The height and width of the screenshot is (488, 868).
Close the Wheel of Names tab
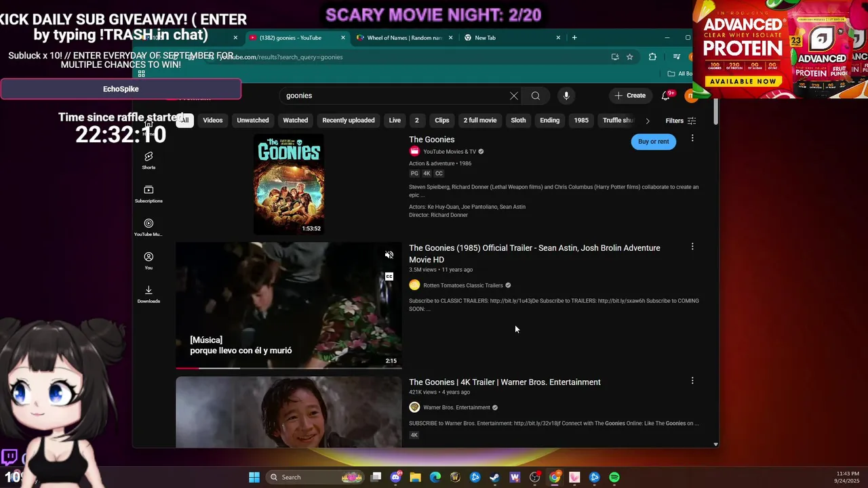(x=451, y=38)
